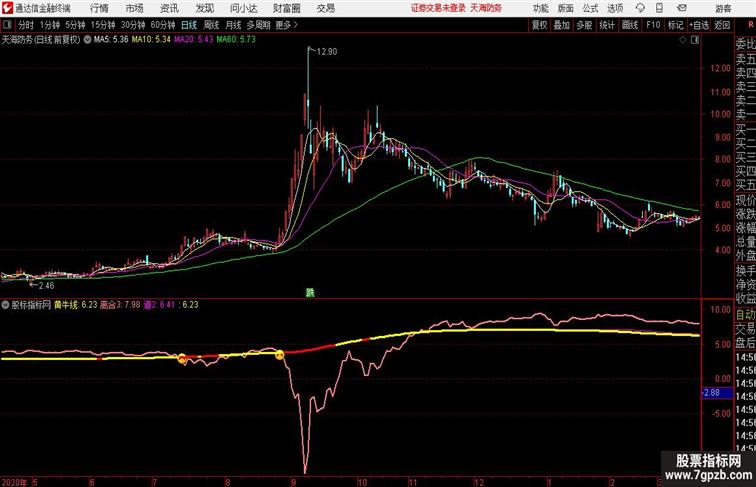Click the second yellow smiley signal near September

click(x=280, y=355)
